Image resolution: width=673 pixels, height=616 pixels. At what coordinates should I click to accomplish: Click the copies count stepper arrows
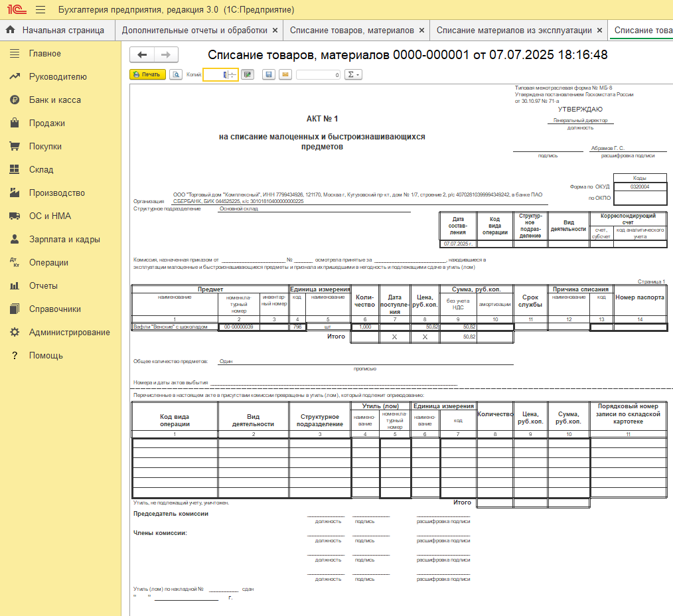[232, 75]
